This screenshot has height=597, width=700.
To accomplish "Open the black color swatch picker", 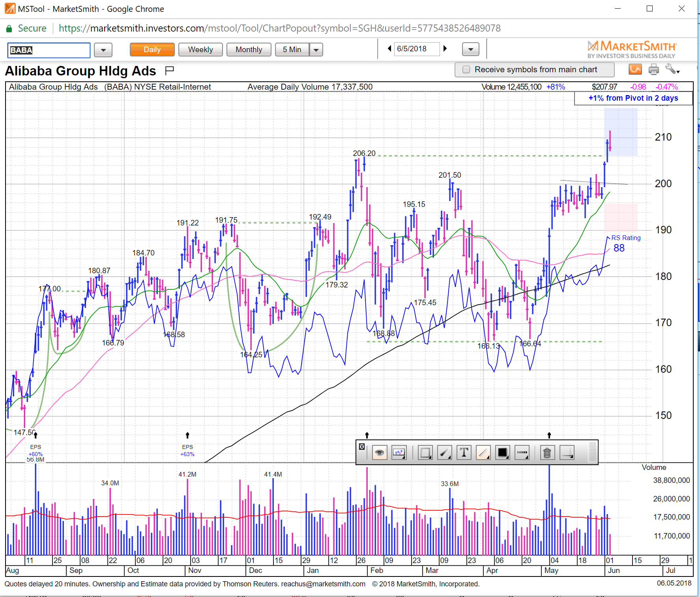I will 503,452.
